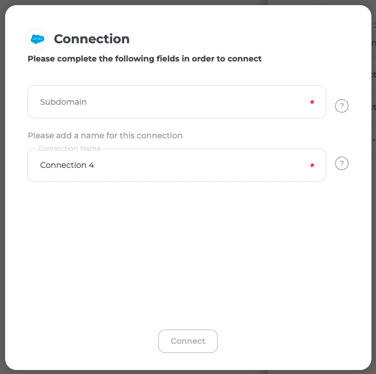Open help tooltip beside Subdomain field
This screenshot has width=376, height=374.
tap(342, 106)
